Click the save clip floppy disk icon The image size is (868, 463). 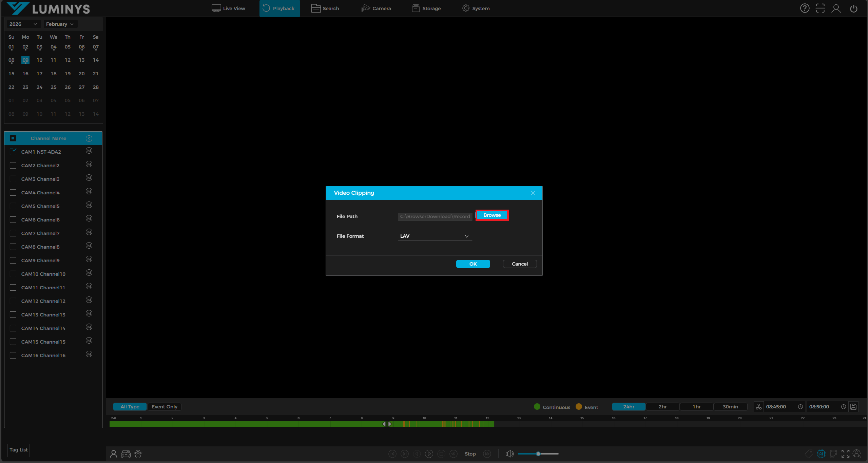(x=853, y=407)
